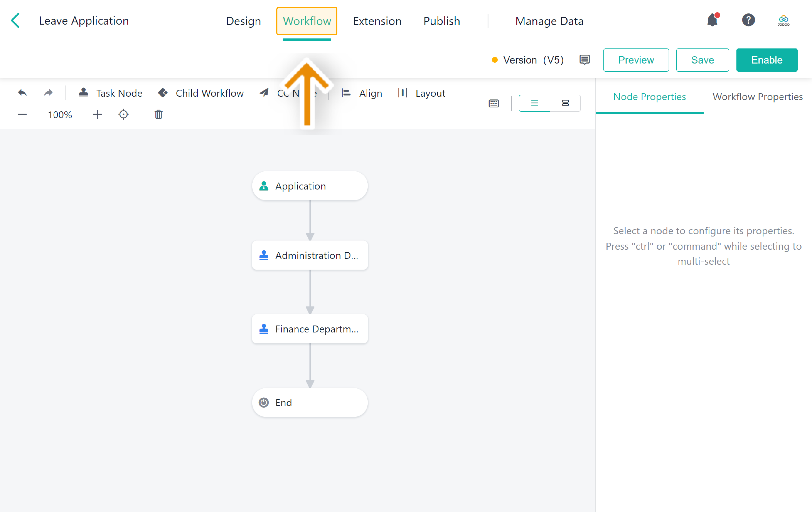Click the locate center crosshair icon
812x512 pixels.
pyautogui.click(x=123, y=115)
